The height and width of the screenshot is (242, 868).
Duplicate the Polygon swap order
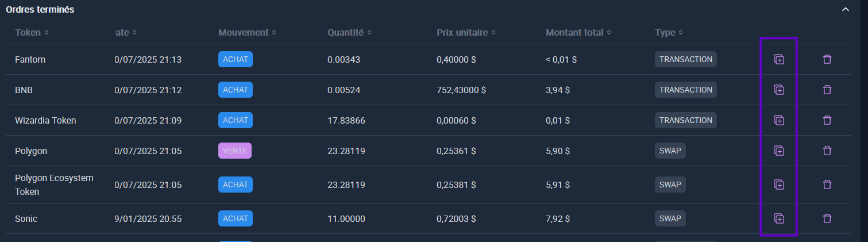(778, 151)
